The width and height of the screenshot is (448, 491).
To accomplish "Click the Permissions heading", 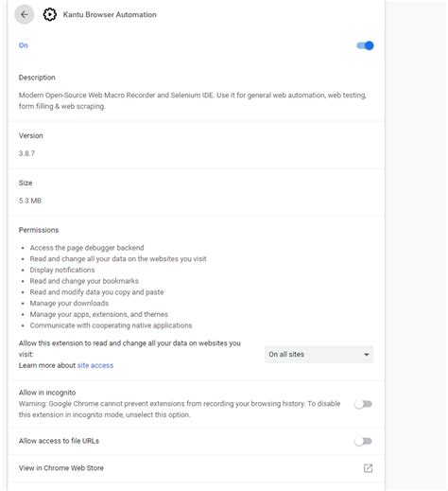I will tap(39, 230).
